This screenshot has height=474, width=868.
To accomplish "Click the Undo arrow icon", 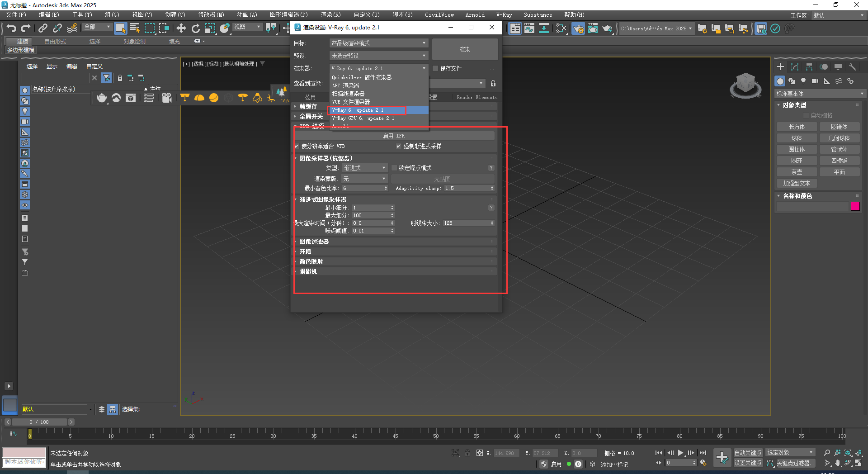I will pyautogui.click(x=11, y=28).
